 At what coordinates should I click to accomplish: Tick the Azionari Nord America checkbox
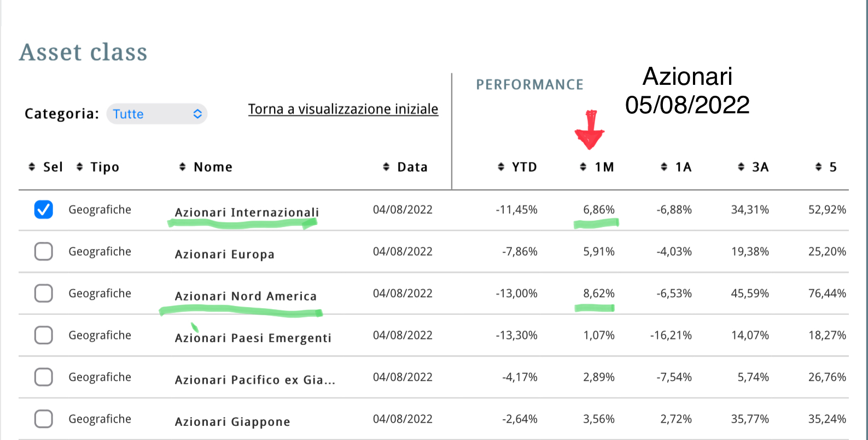[44, 293]
